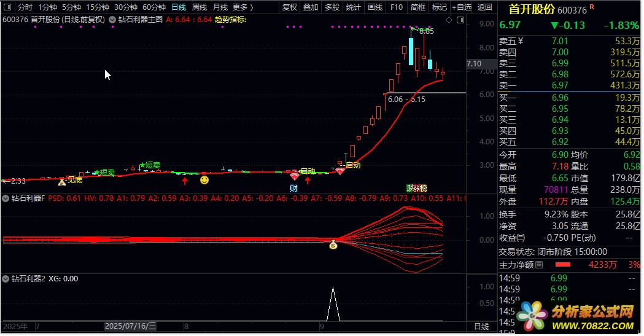Select the 15分钟 period tab
The image size is (644, 336).
98,7
